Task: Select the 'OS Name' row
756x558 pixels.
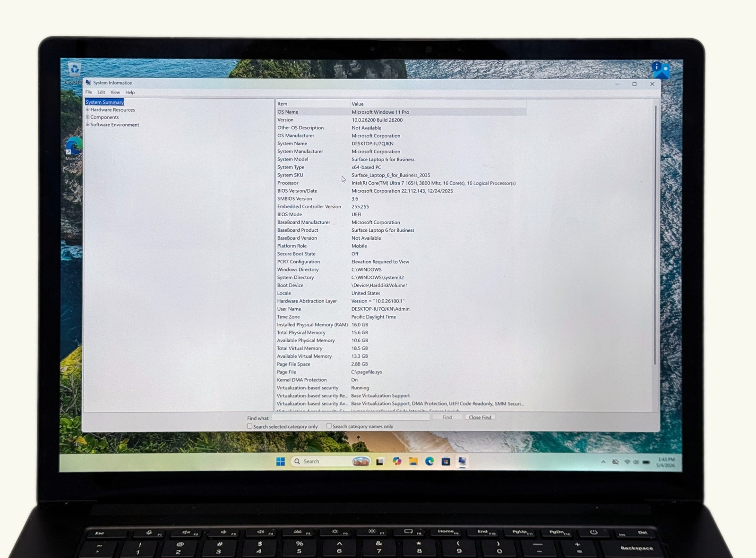Action: pyautogui.click(x=401, y=112)
